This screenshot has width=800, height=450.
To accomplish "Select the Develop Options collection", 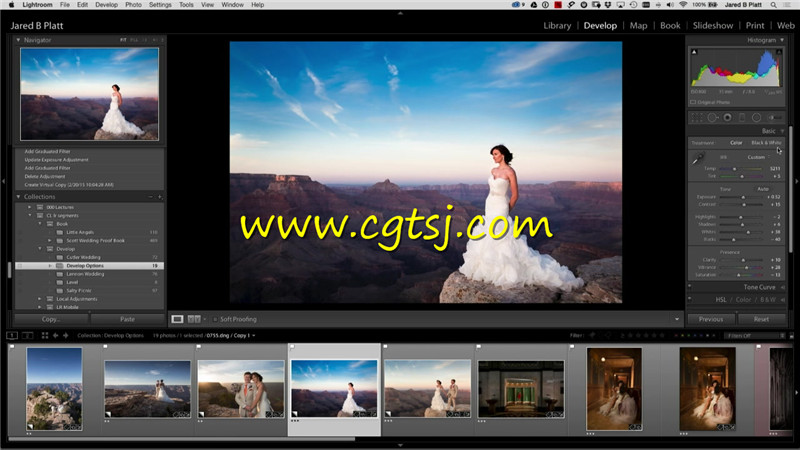I will (x=89, y=266).
